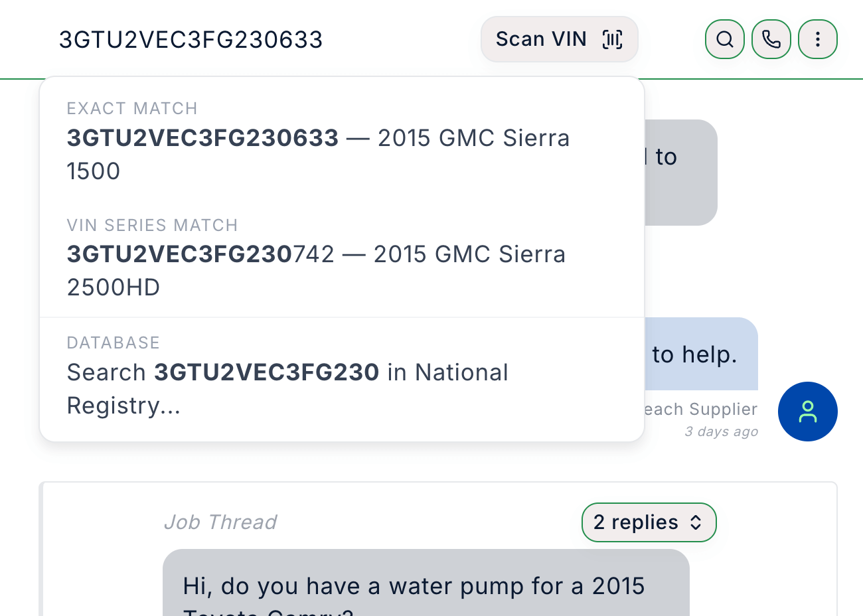Viewport: 863px width, 616px height.
Task: Click the 3 days ago timestamp
Action: [721, 431]
